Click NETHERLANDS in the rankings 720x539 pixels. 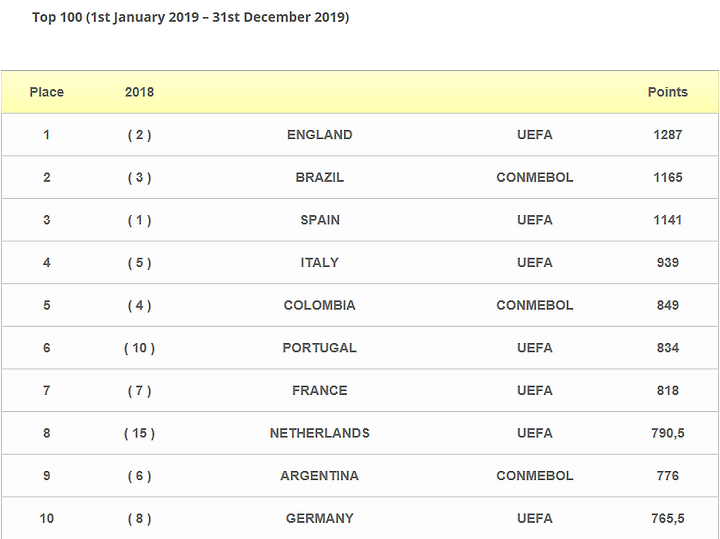(319, 434)
